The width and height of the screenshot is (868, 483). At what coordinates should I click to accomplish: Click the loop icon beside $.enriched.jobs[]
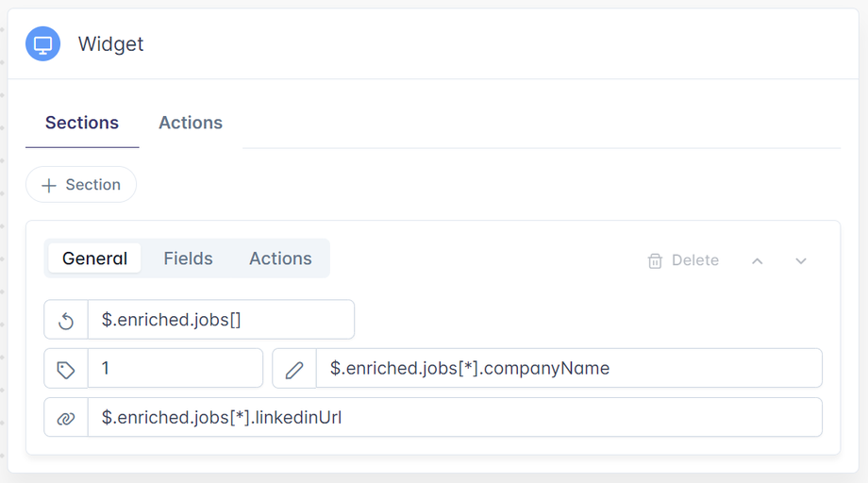click(x=66, y=320)
